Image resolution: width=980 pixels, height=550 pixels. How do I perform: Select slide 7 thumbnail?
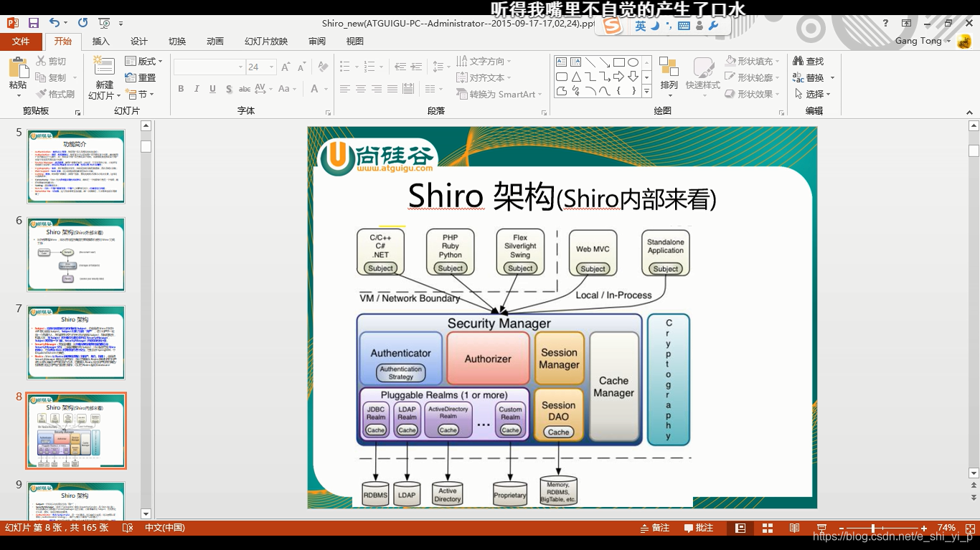point(76,343)
